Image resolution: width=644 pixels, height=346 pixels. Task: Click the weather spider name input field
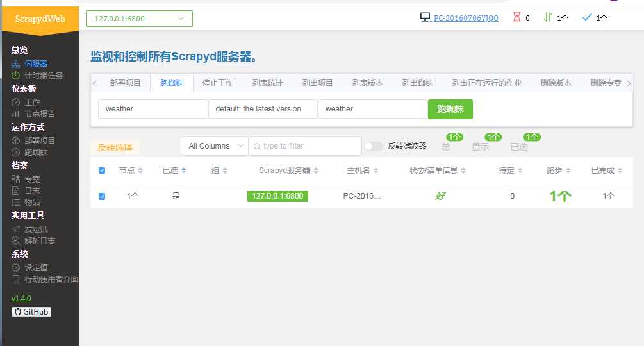[373, 109]
